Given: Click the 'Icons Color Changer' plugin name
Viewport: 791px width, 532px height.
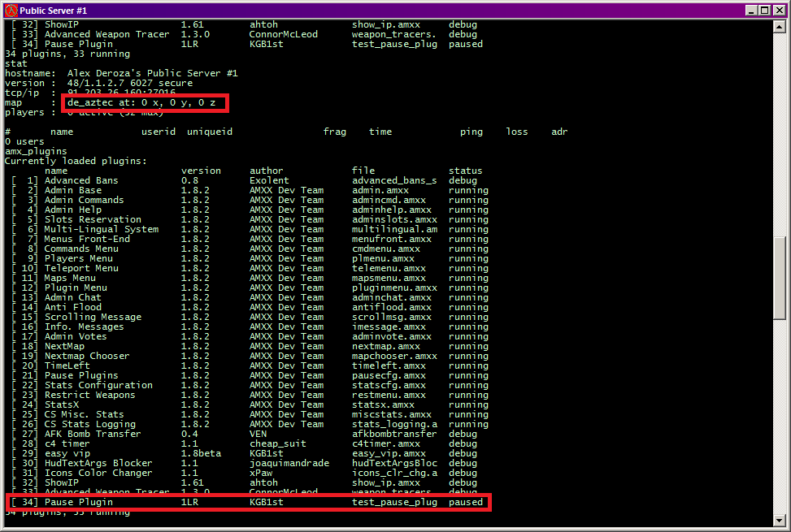Looking at the screenshot, I should (98, 473).
